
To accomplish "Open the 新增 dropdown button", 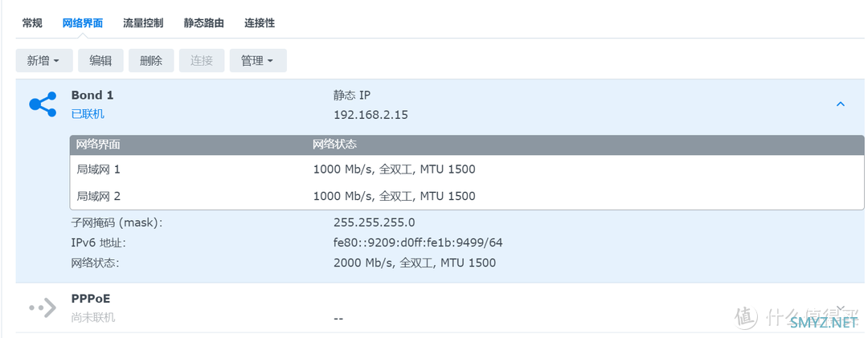I will pos(44,61).
